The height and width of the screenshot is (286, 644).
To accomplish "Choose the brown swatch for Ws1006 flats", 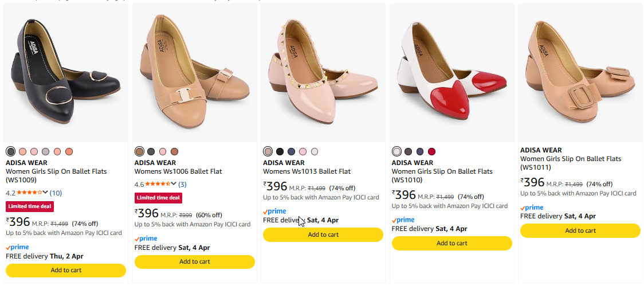I will 174,151.
